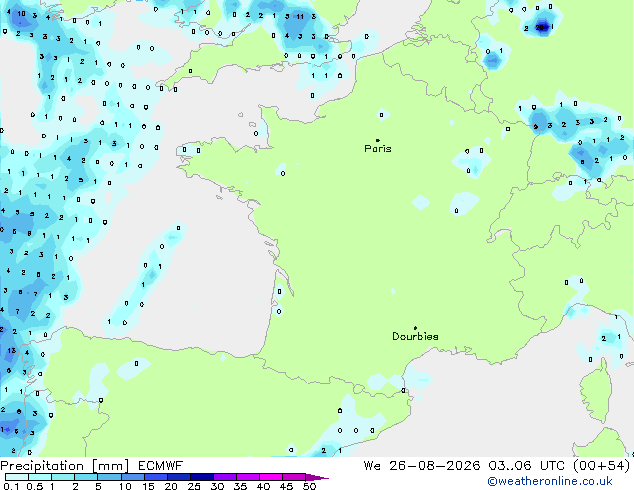The image size is (634, 490).
Task: Click the legend value '15'
Action: click(x=148, y=486)
